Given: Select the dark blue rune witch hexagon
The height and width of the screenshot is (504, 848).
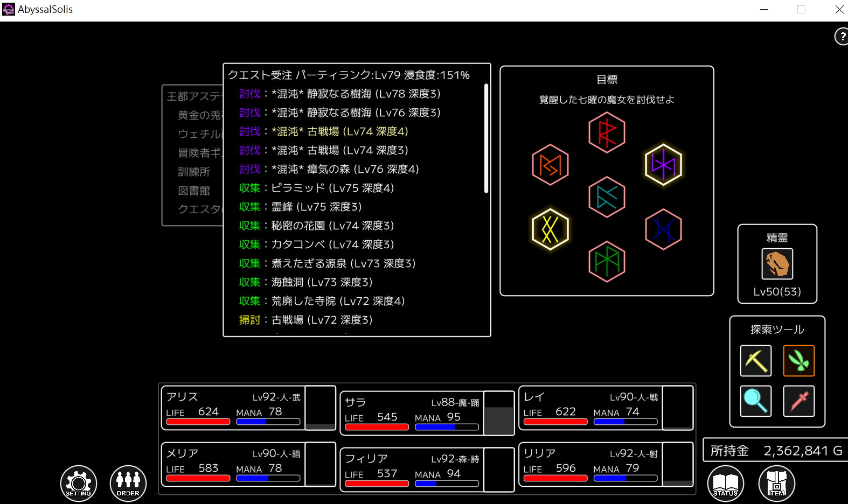Looking at the screenshot, I should [664, 229].
